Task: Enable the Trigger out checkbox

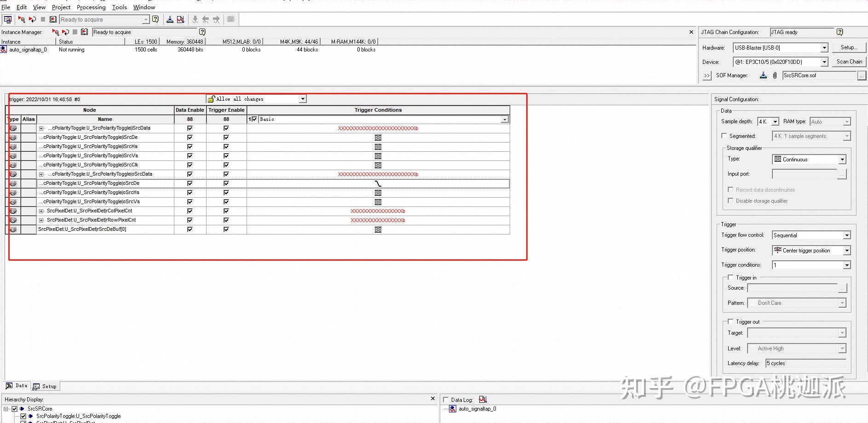Action: pyautogui.click(x=730, y=321)
